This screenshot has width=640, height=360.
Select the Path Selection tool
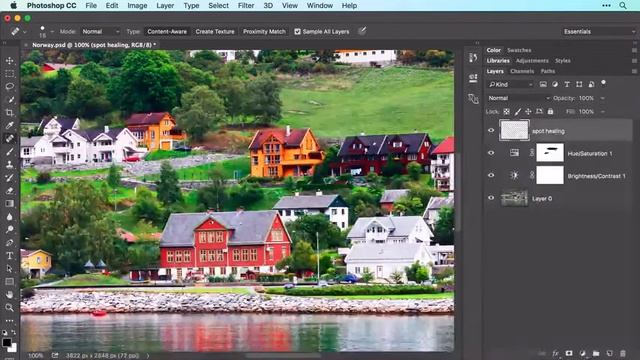9,269
